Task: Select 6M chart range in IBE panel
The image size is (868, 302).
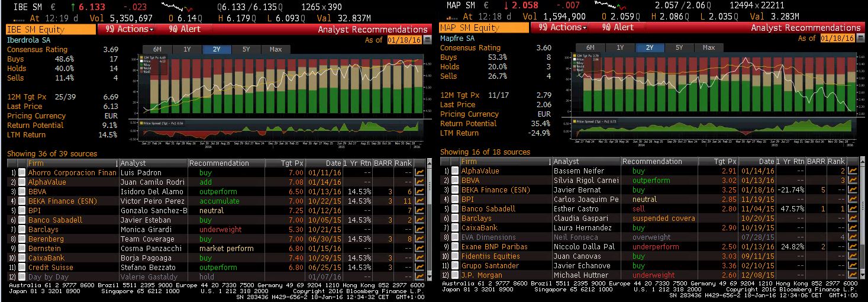Action: click(x=157, y=50)
